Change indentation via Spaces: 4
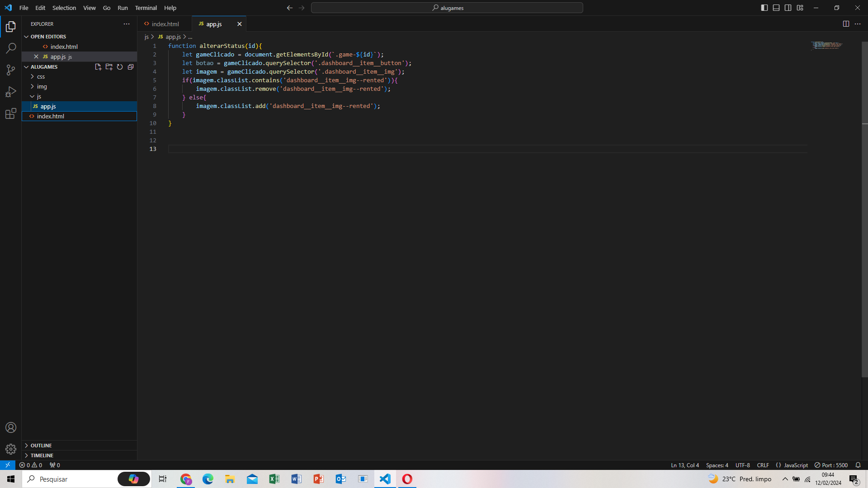Viewport: 868px width, 488px height. 717,465
